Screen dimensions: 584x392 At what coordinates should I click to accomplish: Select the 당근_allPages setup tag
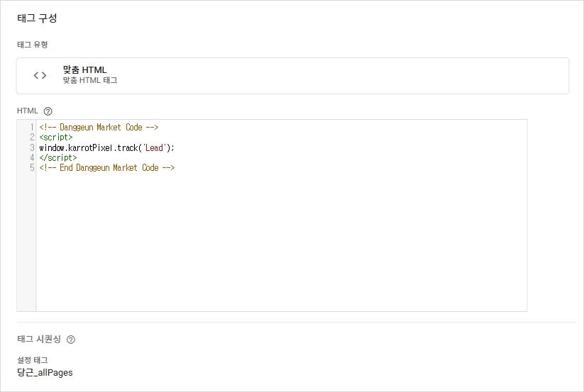tap(45, 373)
